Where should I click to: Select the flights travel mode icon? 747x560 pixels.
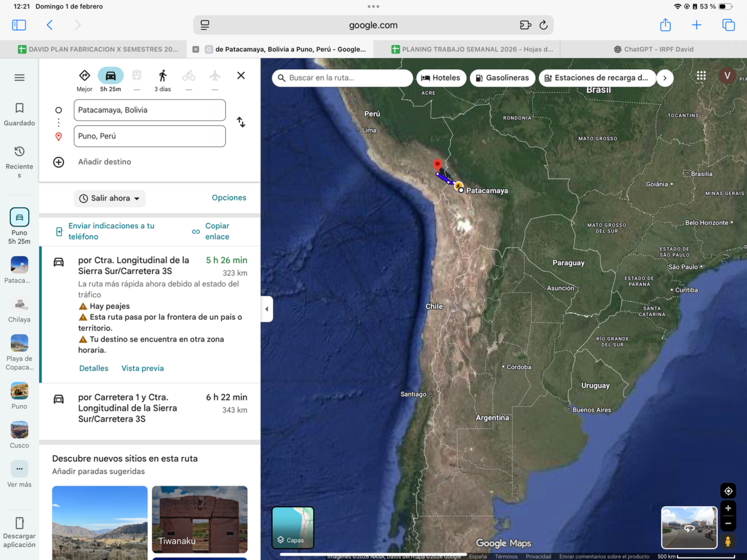(x=215, y=76)
